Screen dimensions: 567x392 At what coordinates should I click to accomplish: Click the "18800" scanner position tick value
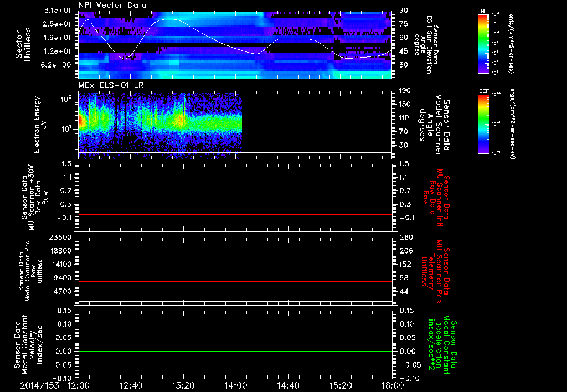click(60, 251)
